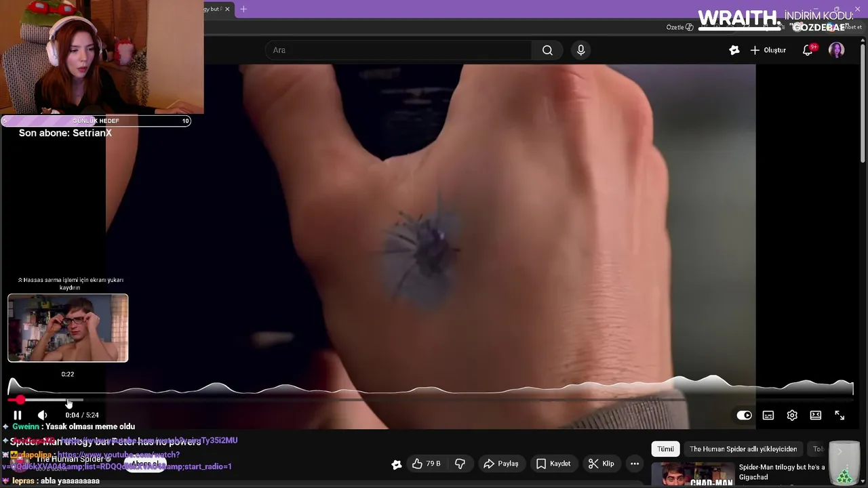
Task: Dislike the video with thumbs-down
Action: click(x=460, y=464)
